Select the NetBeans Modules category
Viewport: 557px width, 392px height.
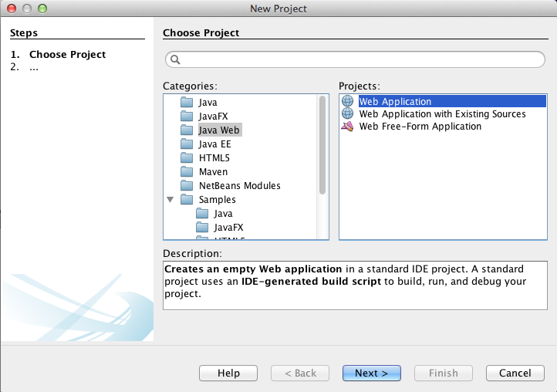point(240,185)
